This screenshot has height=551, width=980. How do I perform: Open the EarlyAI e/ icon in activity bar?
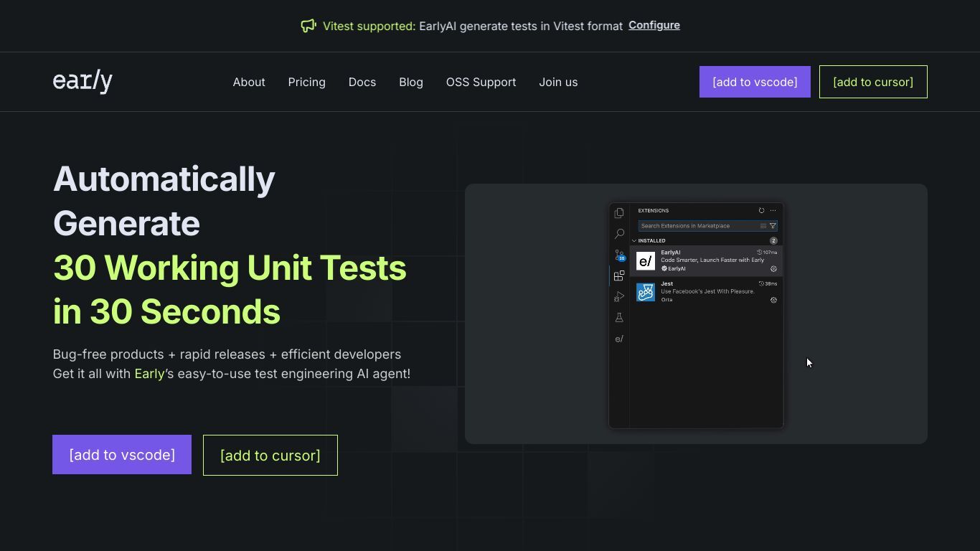point(619,339)
